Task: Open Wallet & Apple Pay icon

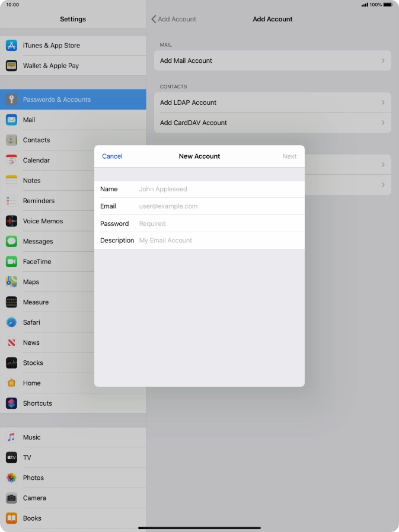Action: point(11,66)
